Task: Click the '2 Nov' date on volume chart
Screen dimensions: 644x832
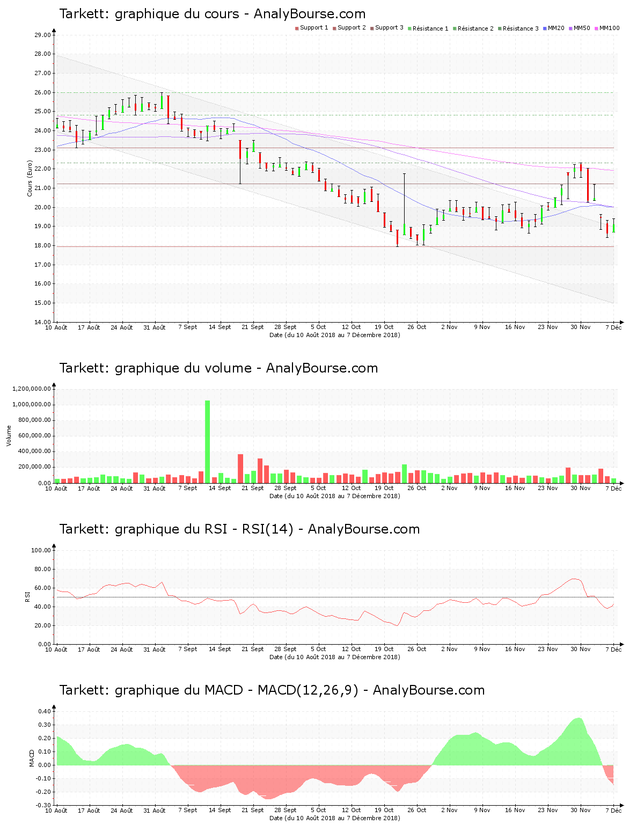Action: (449, 488)
